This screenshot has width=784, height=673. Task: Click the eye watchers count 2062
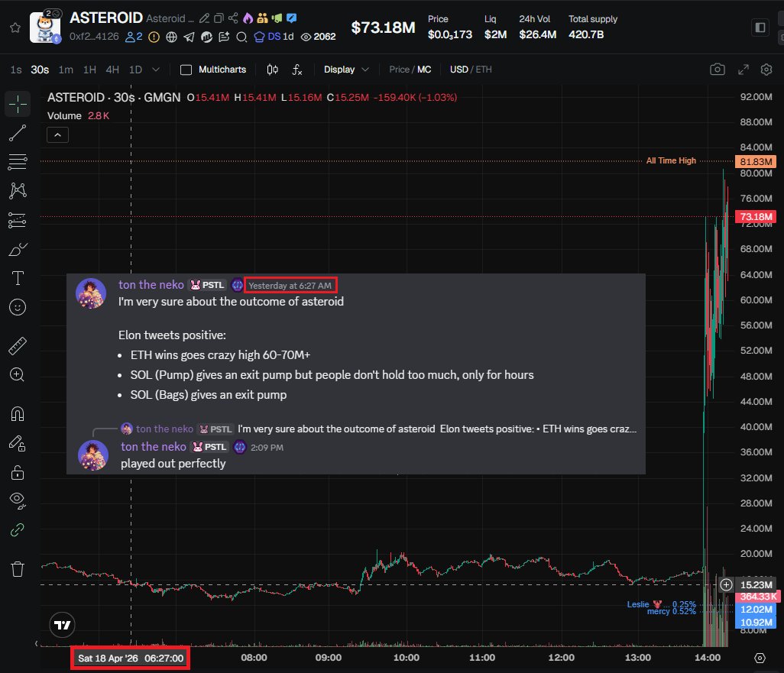pyautogui.click(x=318, y=37)
